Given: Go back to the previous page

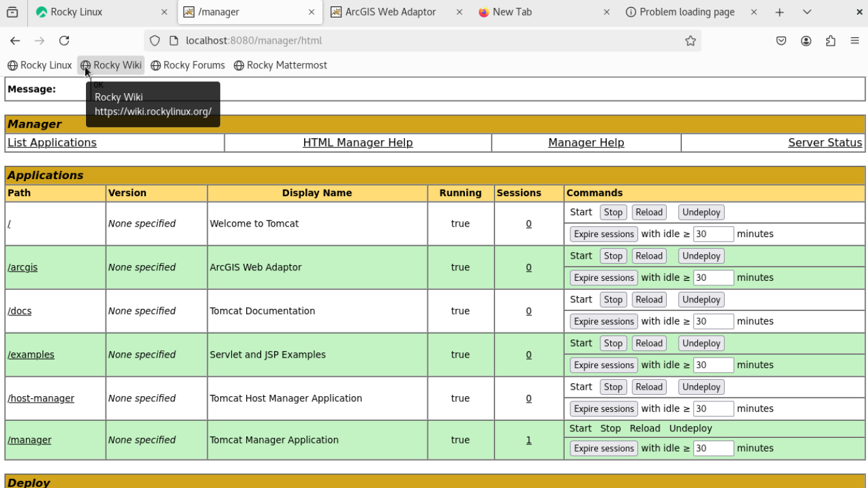Looking at the screenshot, I should tap(15, 40).
